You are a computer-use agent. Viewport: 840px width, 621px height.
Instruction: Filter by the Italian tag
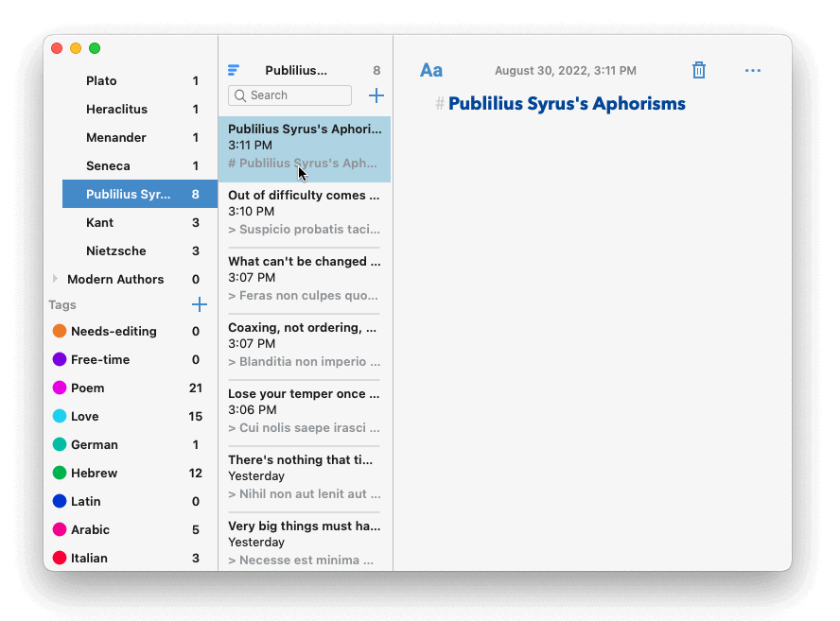coord(131,558)
